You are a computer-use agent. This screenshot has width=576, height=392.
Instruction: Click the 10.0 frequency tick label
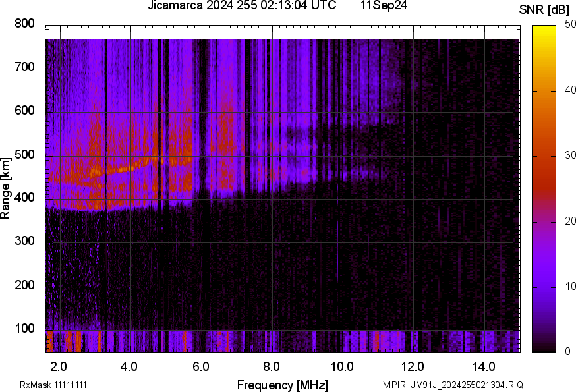coord(342,366)
